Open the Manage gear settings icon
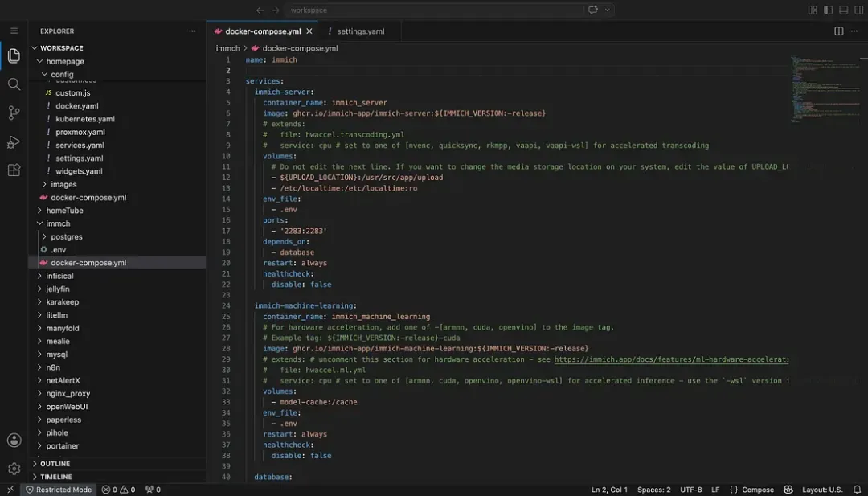 (14, 469)
